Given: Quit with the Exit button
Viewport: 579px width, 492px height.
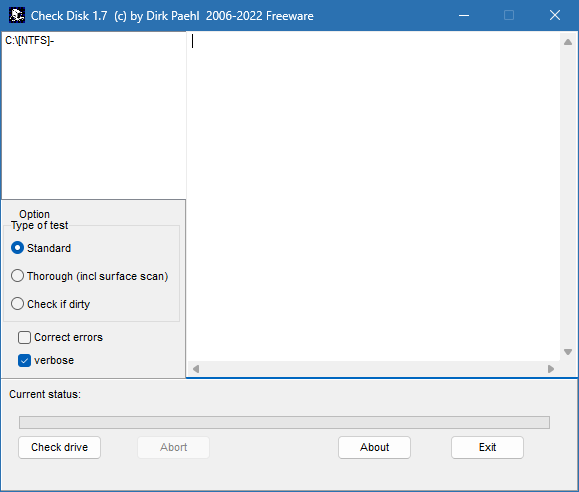Looking at the screenshot, I should 487,447.
